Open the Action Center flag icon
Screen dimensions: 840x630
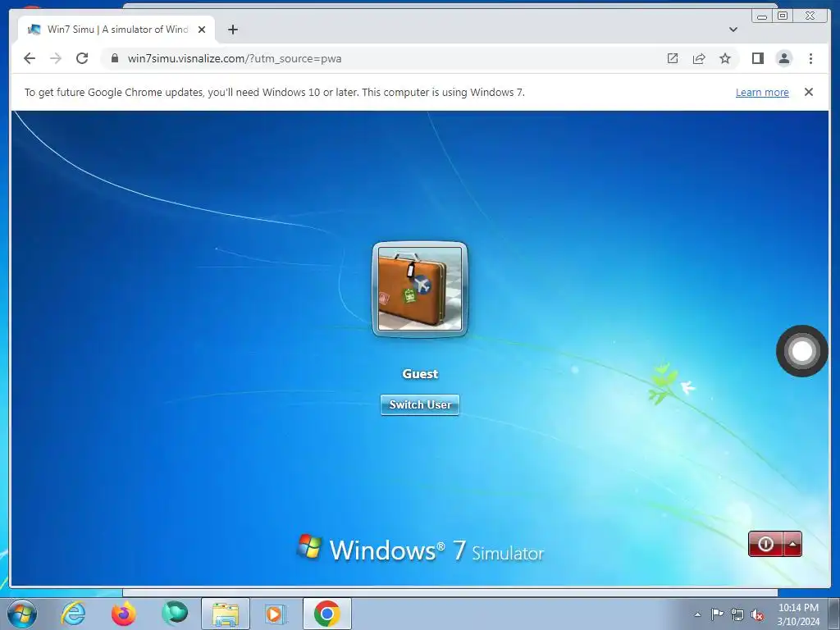(717, 614)
